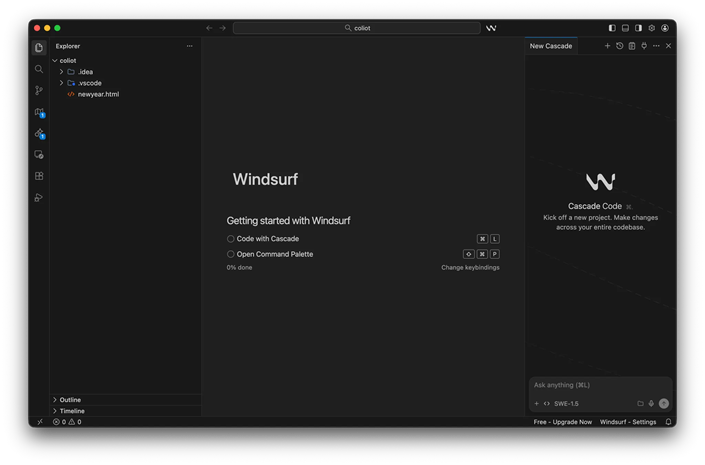The width and height of the screenshot is (705, 465).
Task: Toggle Code mode icon in Cascade input
Action: pos(547,403)
